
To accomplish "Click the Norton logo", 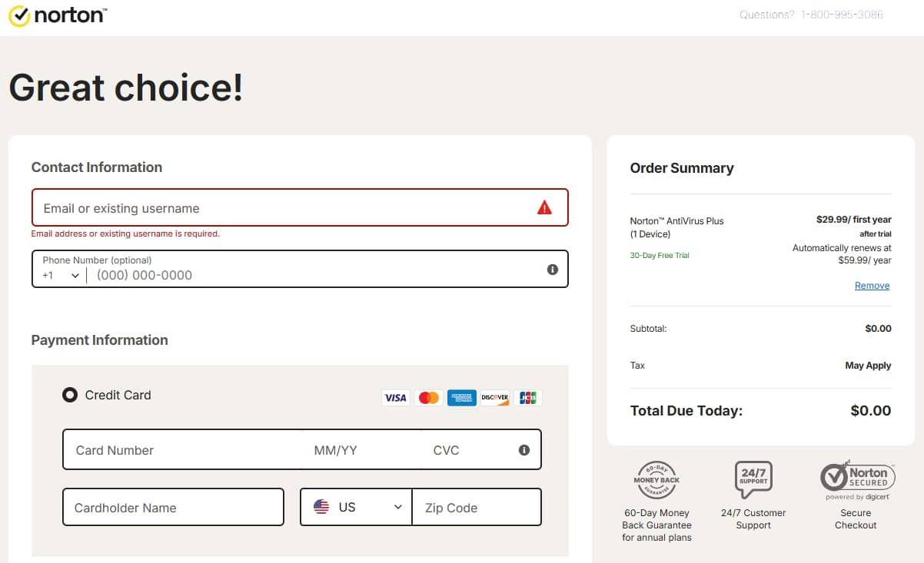I will pos(58,15).
